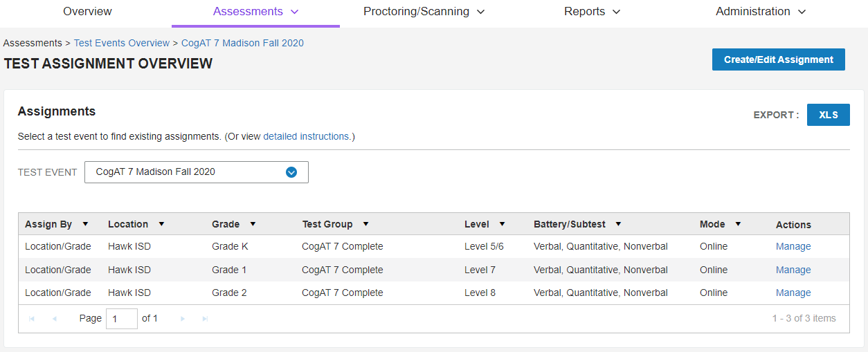The height and width of the screenshot is (352, 868).
Task: Click Battery/Subtest column sort arrow
Action: coord(618,224)
